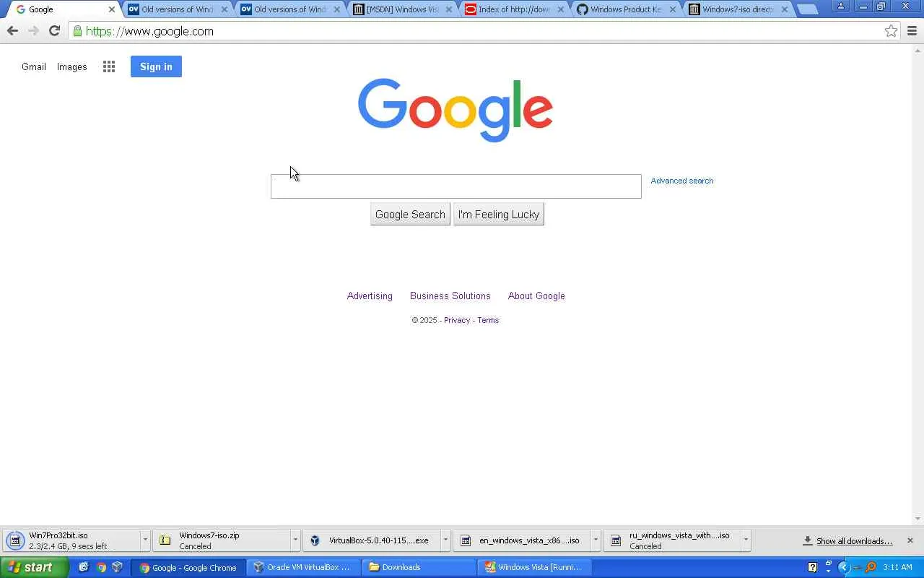The height and width of the screenshot is (578, 924).
Task: Click the green padlock in the address bar
Action: (77, 31)
